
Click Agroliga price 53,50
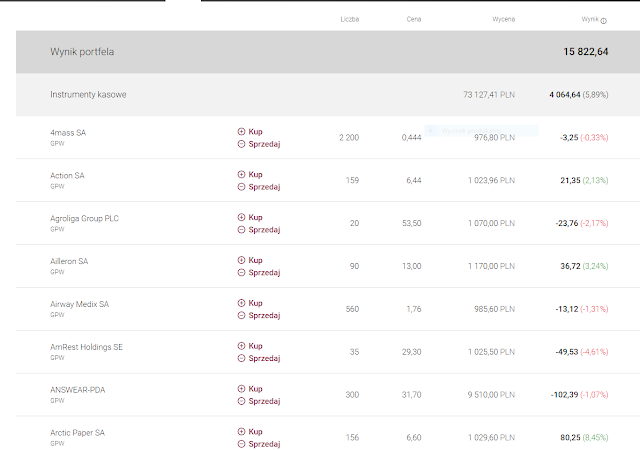pyautogui.click(x=411, y=223)
